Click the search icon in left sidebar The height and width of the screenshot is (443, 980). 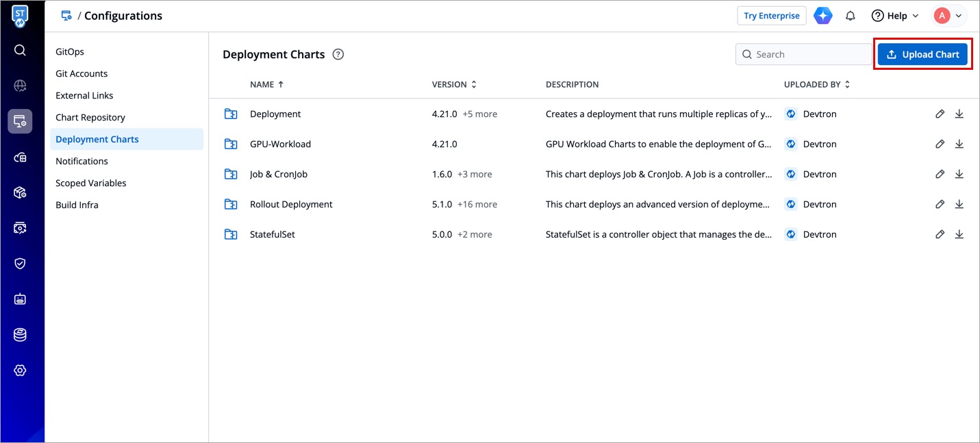pos(20,50)
